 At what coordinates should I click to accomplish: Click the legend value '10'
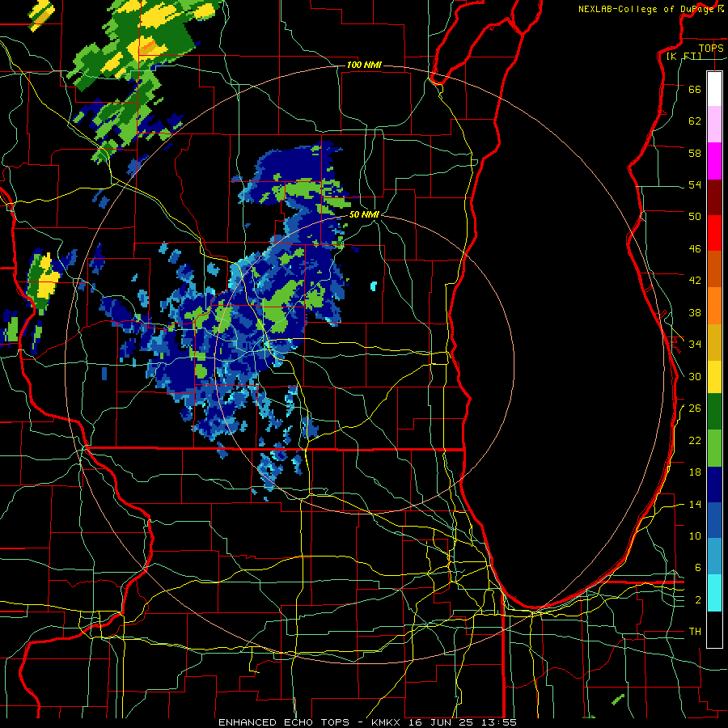(x=695, y=535)
